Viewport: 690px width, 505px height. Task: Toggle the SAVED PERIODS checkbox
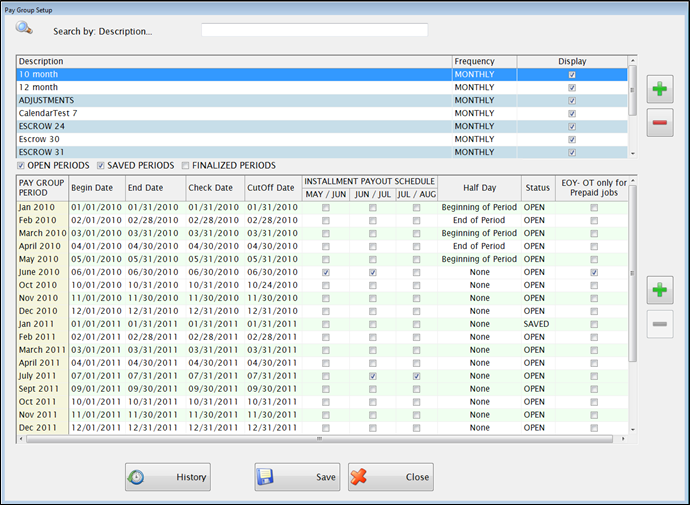click(100, 166)
